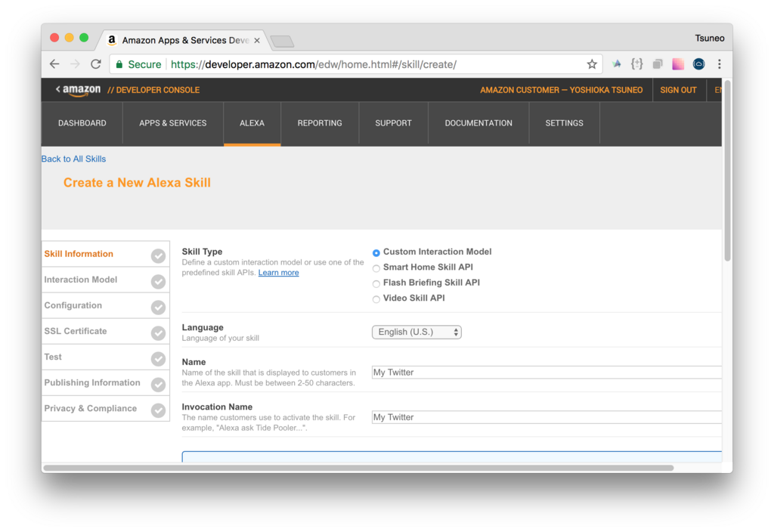Click the pink gradient extension icon

point(678,63)
